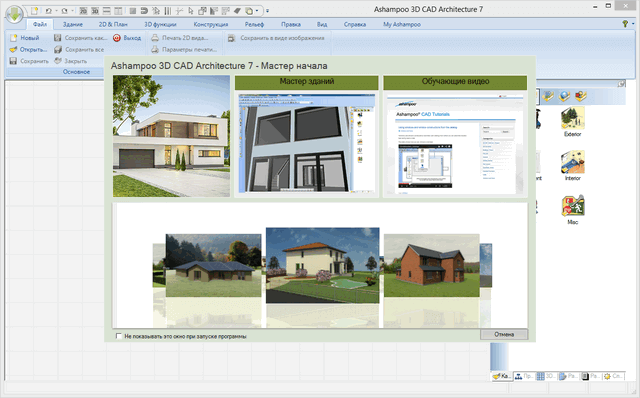Click the cursor selection arrow tool icon
This screenshot has height=398, width=640.
(191, 11)
